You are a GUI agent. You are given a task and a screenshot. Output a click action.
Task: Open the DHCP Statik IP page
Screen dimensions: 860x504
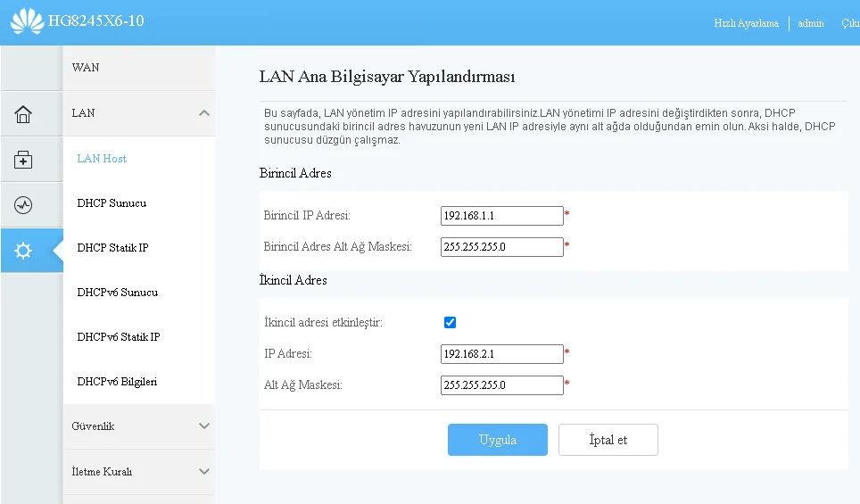click(x=112, y=248)
